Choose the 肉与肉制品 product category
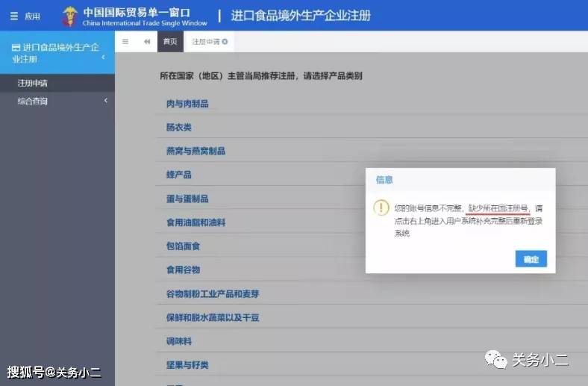 click(x=187, y=104)
